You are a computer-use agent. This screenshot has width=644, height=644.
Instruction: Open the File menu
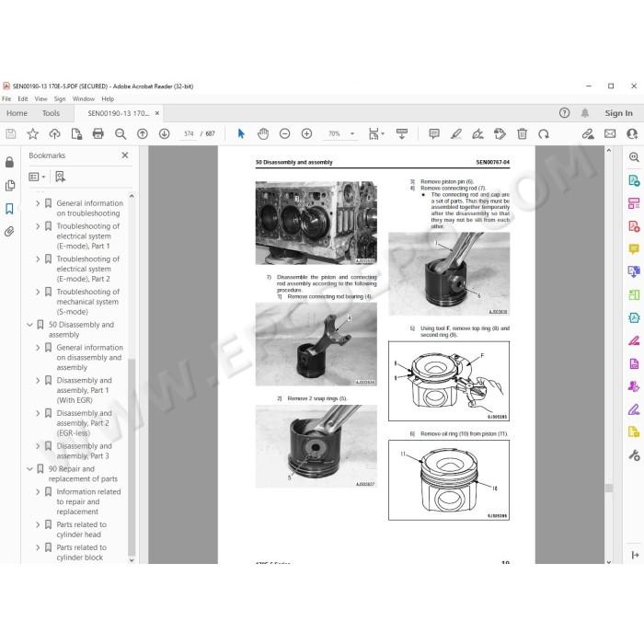pyautogui.click(x=6, y=99)
